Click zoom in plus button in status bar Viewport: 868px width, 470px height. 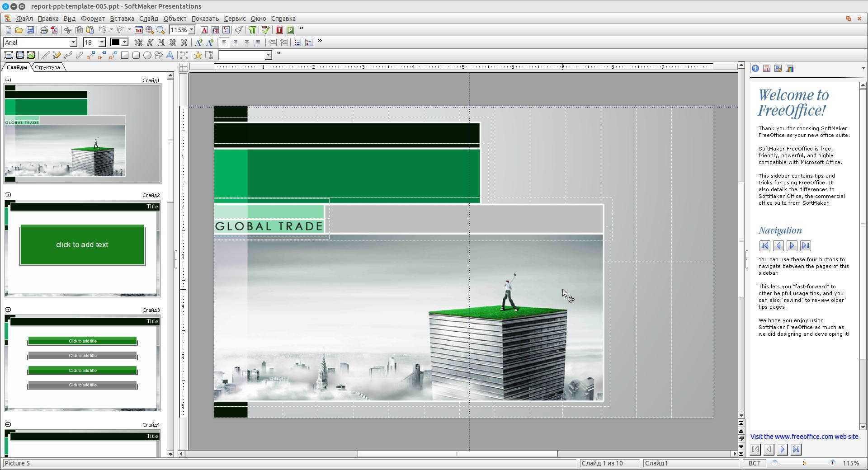(x=833, y=463)
